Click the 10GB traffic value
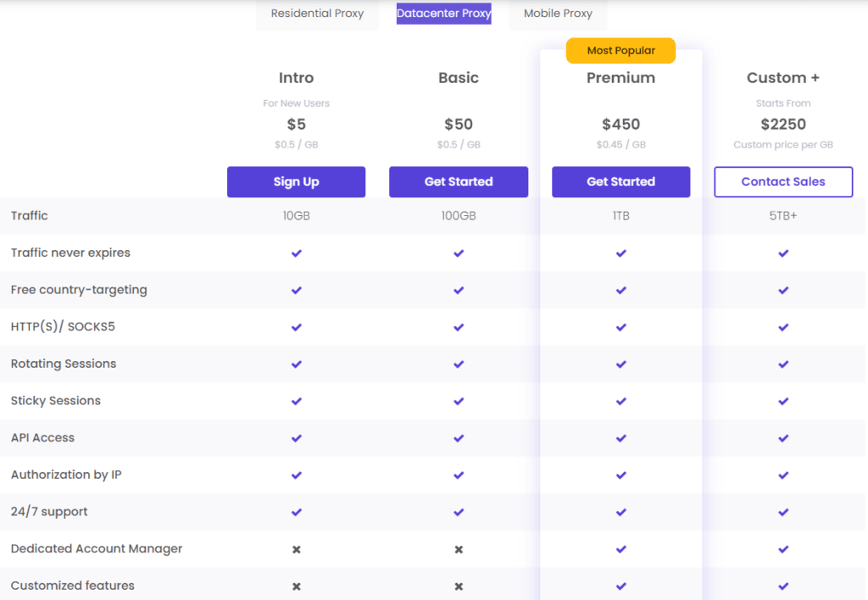The height and width of the screenshot is (600, 868). coord(296,216)
